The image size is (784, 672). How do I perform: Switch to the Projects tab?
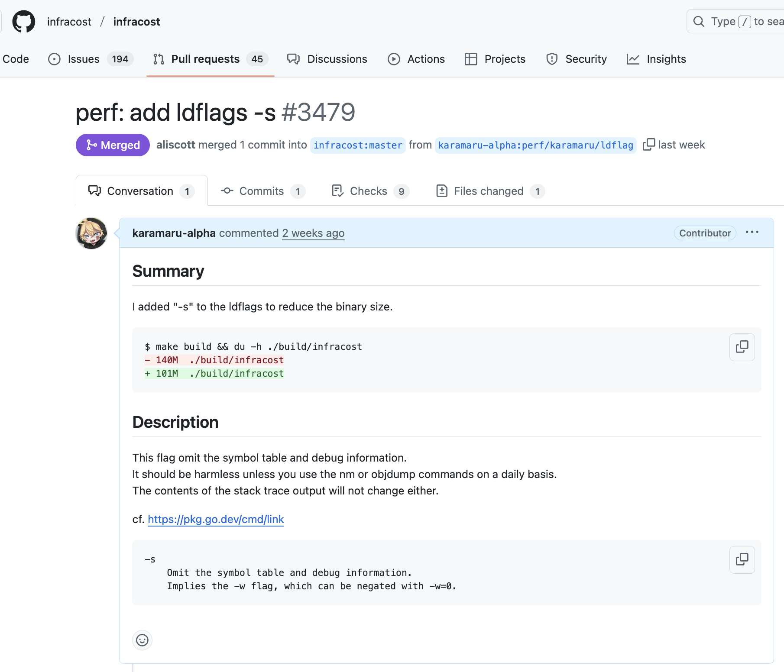point(495,59)
